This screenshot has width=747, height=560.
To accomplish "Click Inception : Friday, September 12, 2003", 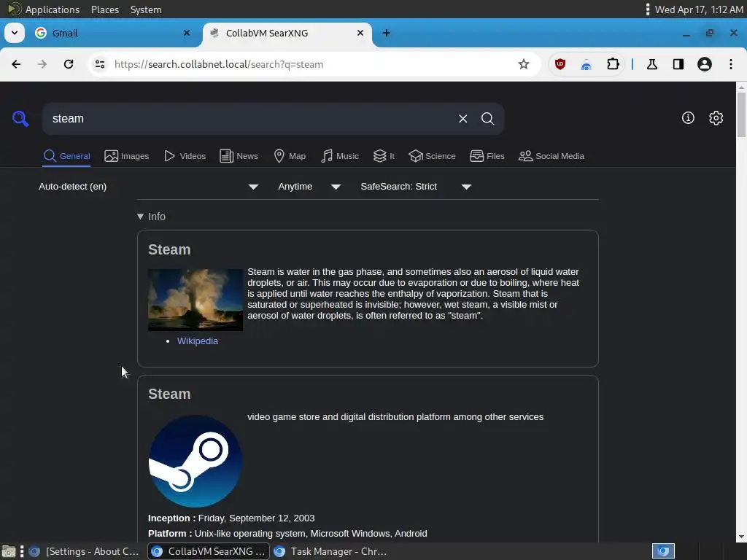I will tap(231, 518).
